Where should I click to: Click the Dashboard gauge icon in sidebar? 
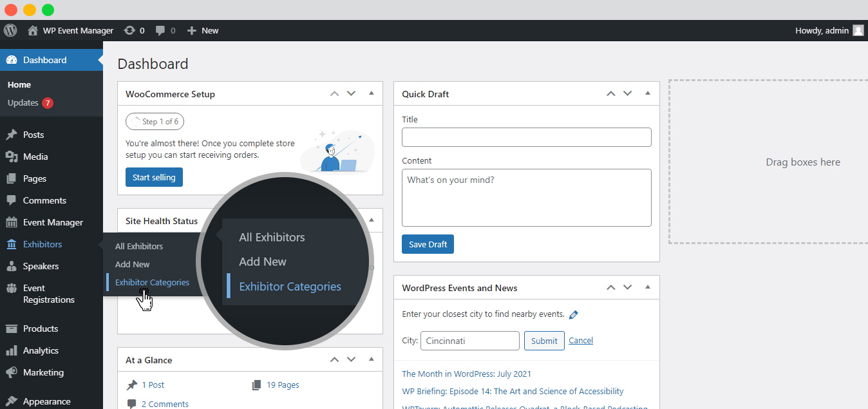coord(12,60)
